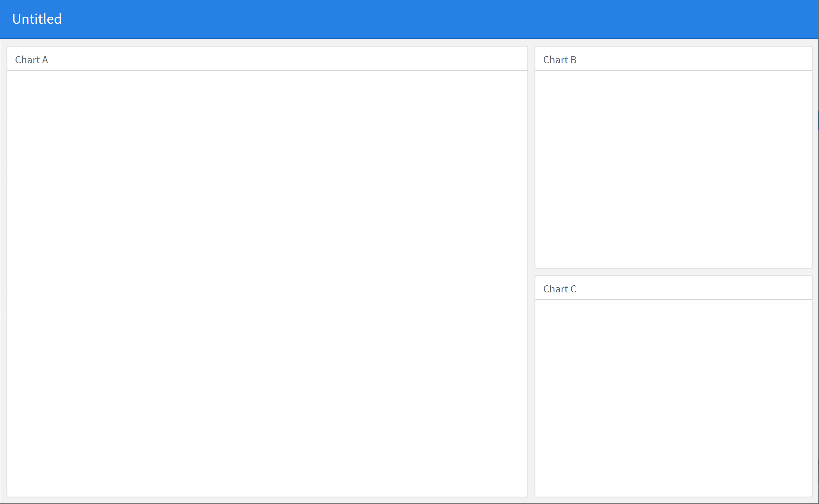The height and width of the screenshot is (504, 819).
Task: Click the Untitled dashboard title
Action: tap(37, 19)
